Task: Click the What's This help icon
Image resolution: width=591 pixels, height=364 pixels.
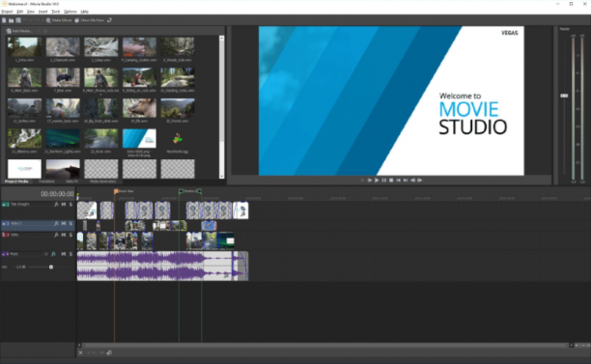Action: 110,20
